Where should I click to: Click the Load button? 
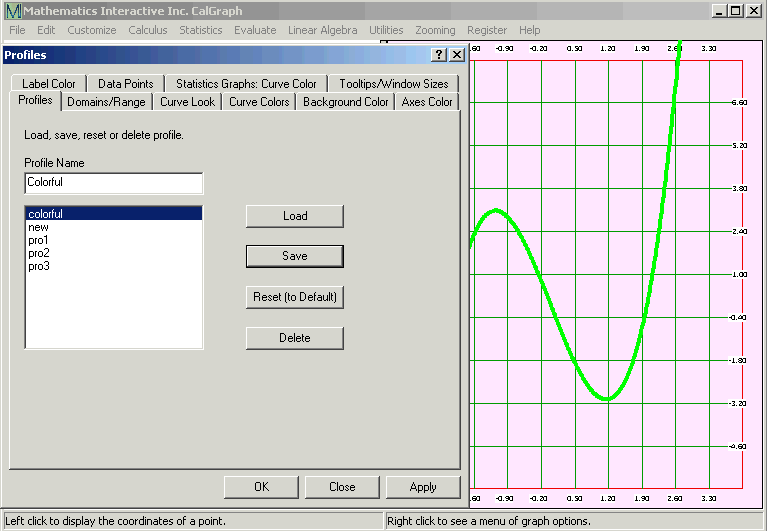coord(295,216)
